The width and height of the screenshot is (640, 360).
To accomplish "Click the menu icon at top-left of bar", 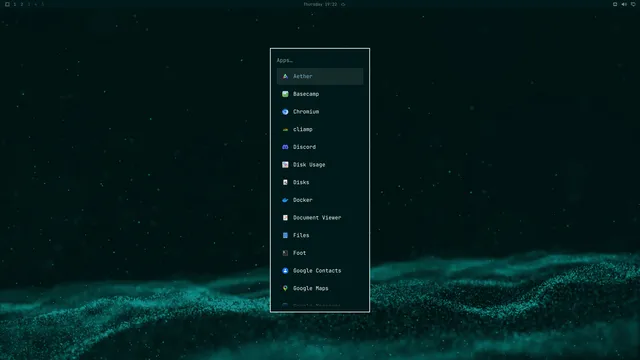I will click(7, 4).
